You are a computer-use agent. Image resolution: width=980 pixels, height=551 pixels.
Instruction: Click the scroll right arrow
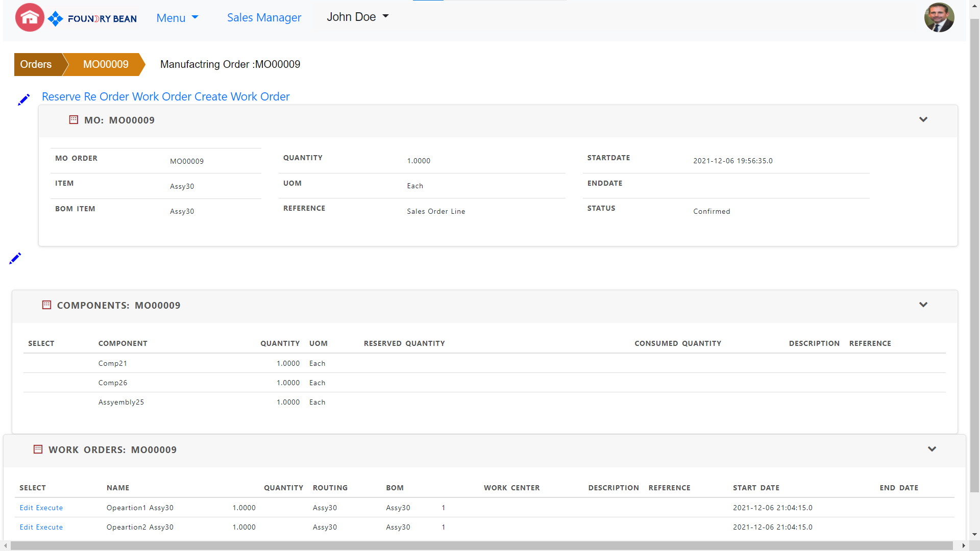pyautogui.click(x=963, y=546)
